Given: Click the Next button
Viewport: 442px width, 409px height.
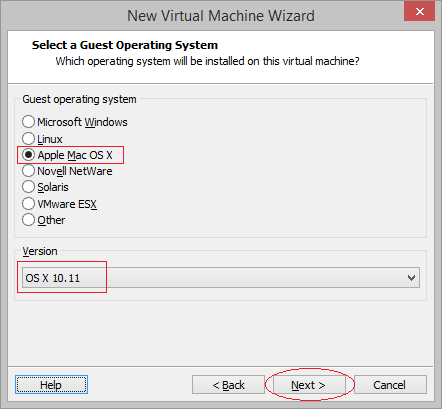Looking at the screenshot, I should [308, 385].
